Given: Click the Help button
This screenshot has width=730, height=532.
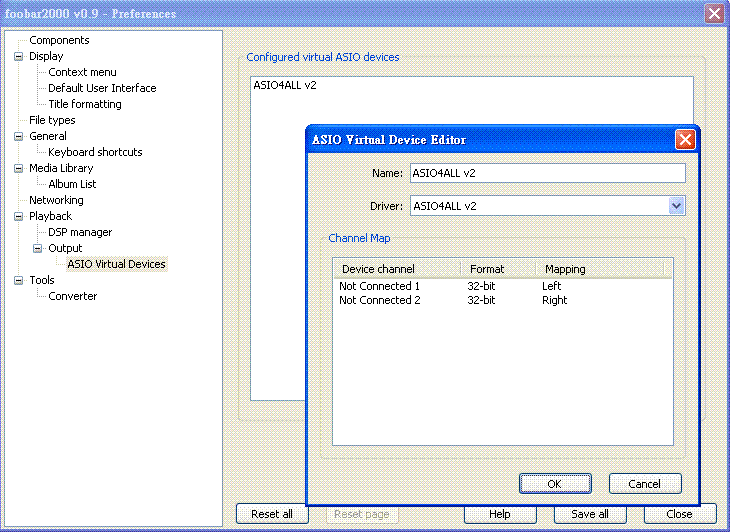Looking at the screenshot, I should [500, 514].
